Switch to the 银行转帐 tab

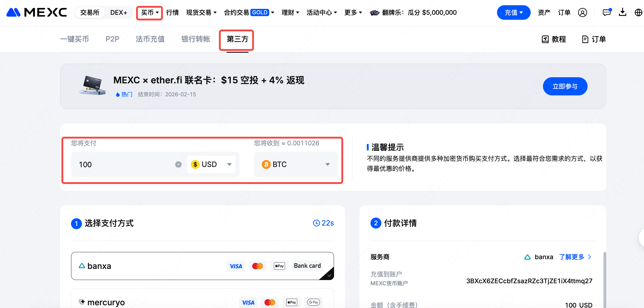click(x=195, y=39)
